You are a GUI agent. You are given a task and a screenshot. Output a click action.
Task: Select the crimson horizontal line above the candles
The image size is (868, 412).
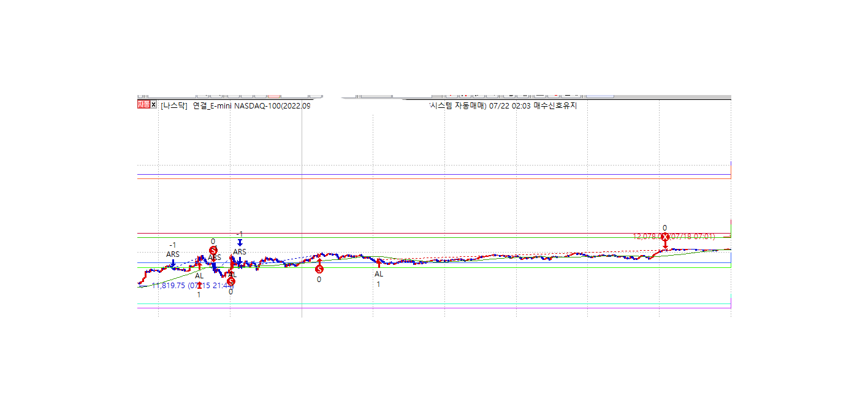click(429, 233)
